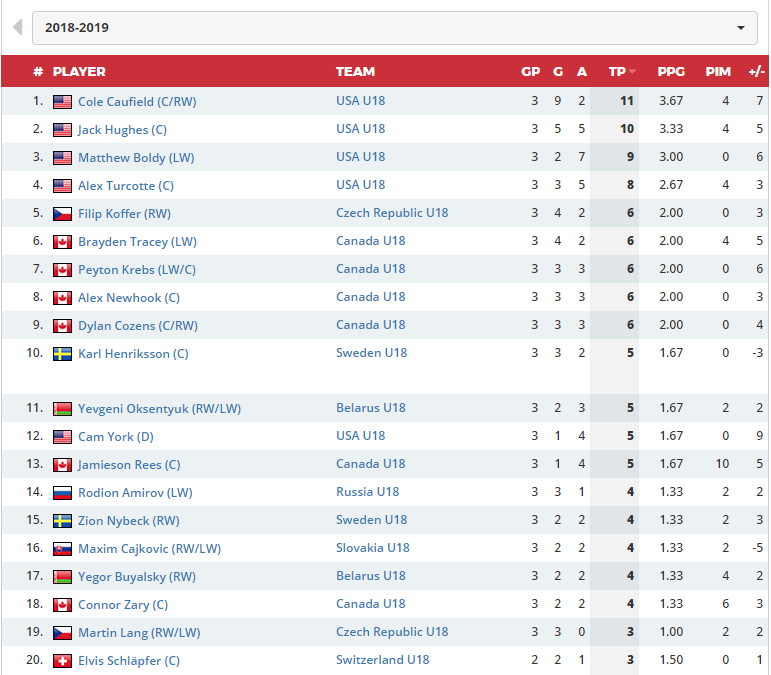
Task: Open Canada U18 in Brayden Tracey row
Action: [370, 241]
